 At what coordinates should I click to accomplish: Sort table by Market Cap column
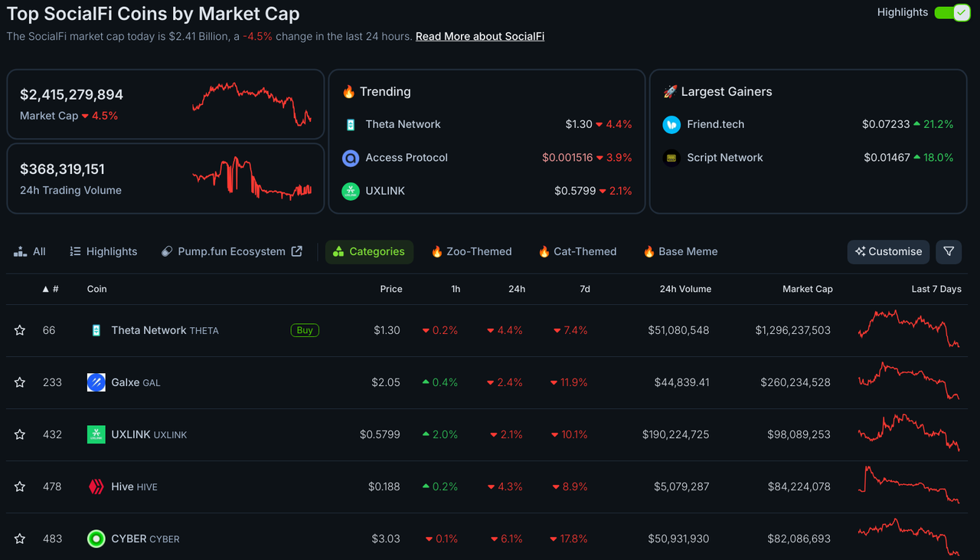coord(808,289)
